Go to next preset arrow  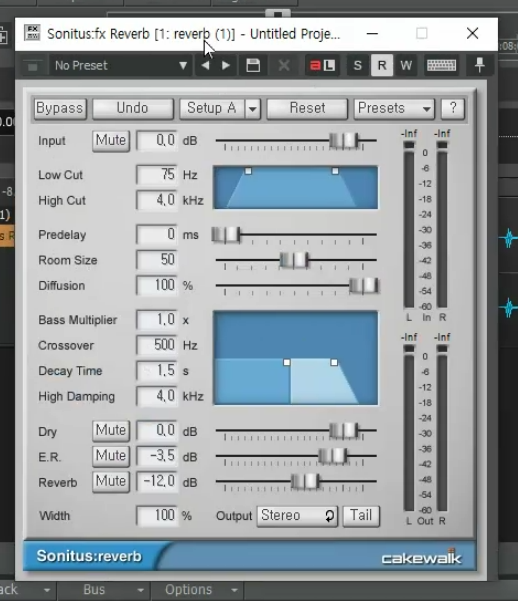click(x=226, y=66)
